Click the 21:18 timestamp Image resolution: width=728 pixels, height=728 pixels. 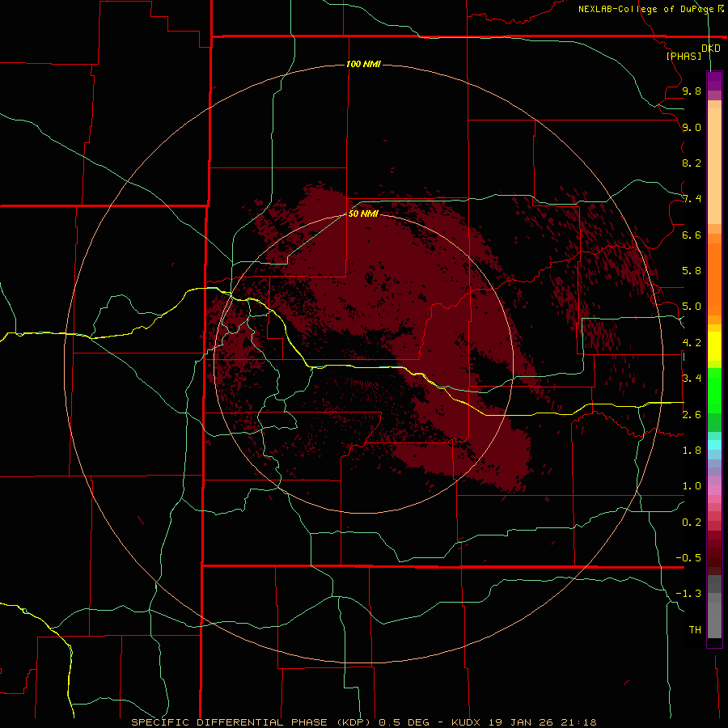[x=580, y=722]
